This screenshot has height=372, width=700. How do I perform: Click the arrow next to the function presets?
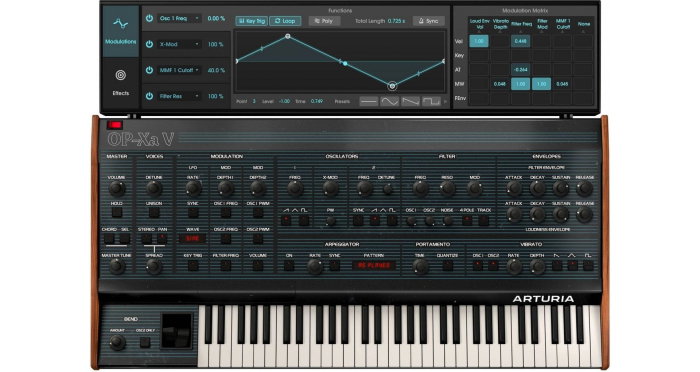click(445, 102)
